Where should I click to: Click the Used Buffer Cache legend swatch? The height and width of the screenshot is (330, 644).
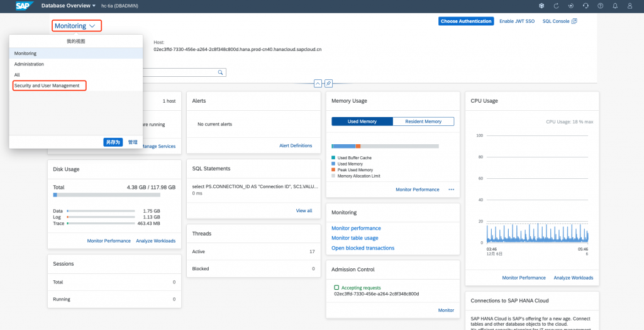click(333, 157)
